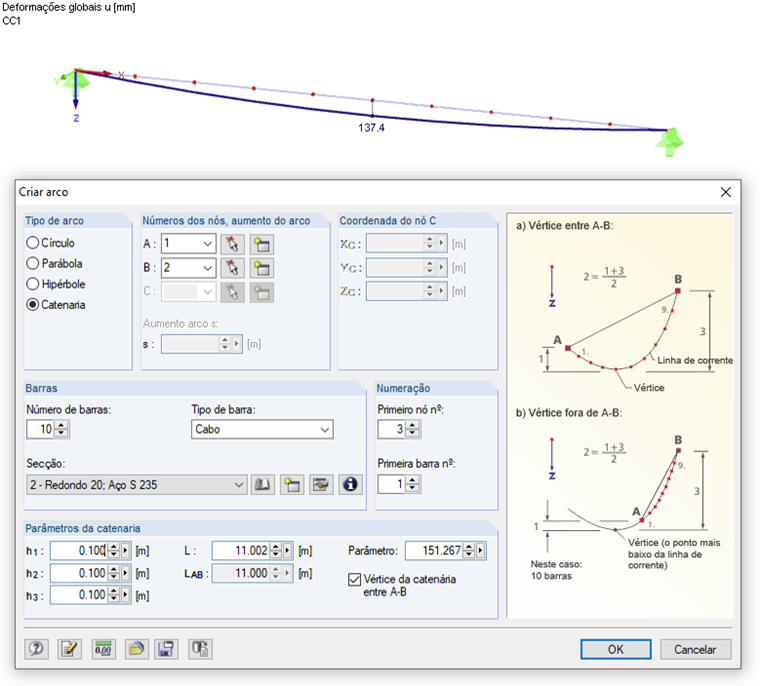Uncheck Vértice da catenária entre A-B

355,579
